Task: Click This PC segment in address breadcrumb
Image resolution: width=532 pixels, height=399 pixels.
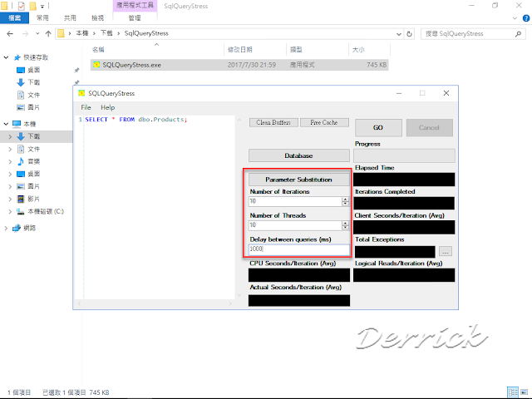Action: [x=82, y=33]
